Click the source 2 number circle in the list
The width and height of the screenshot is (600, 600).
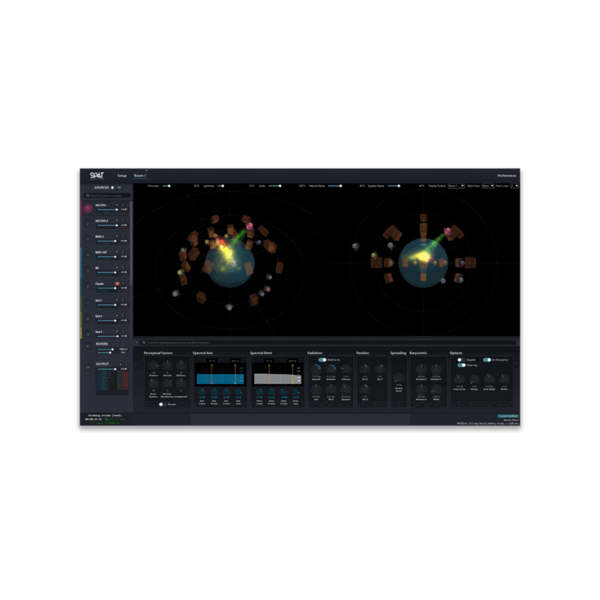[88, 224]
